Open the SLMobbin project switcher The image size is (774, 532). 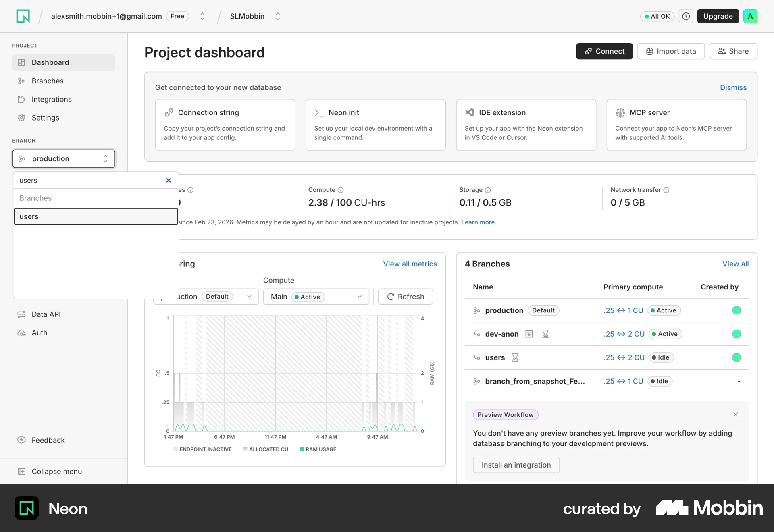pos(278,16)
